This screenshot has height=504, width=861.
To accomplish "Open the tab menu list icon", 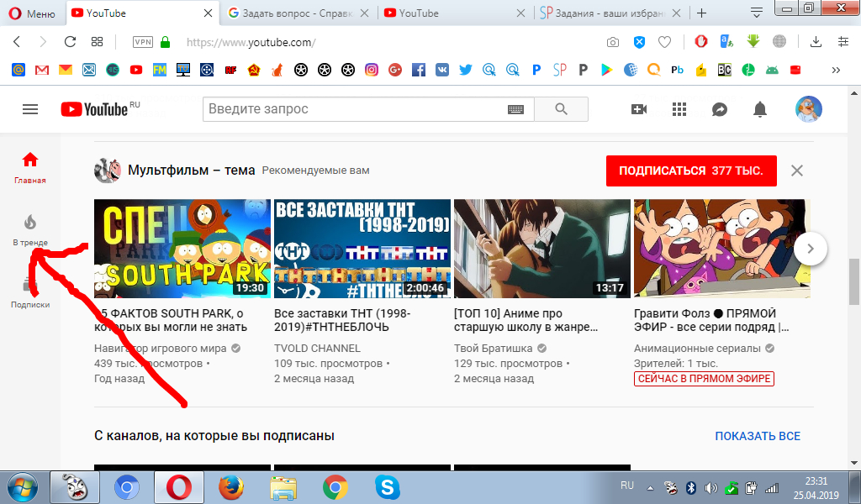I will 757,13.
